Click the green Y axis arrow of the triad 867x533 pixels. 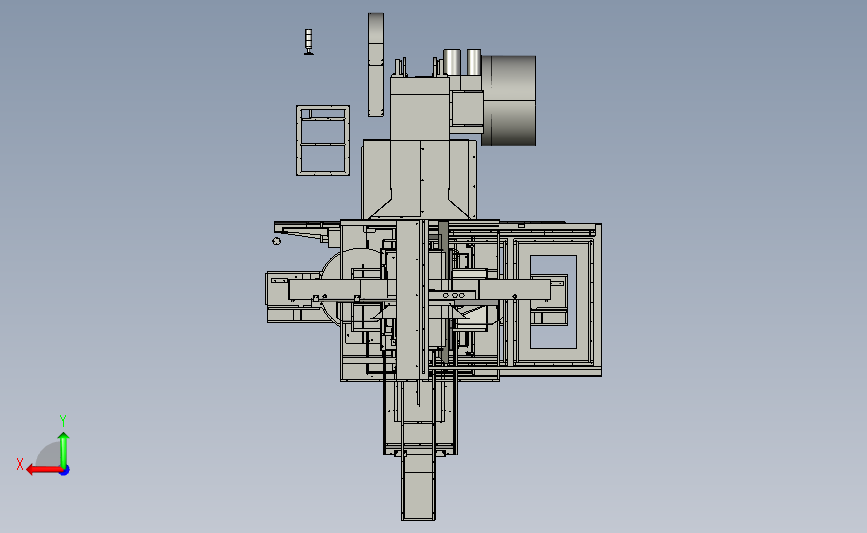(64, 449)
